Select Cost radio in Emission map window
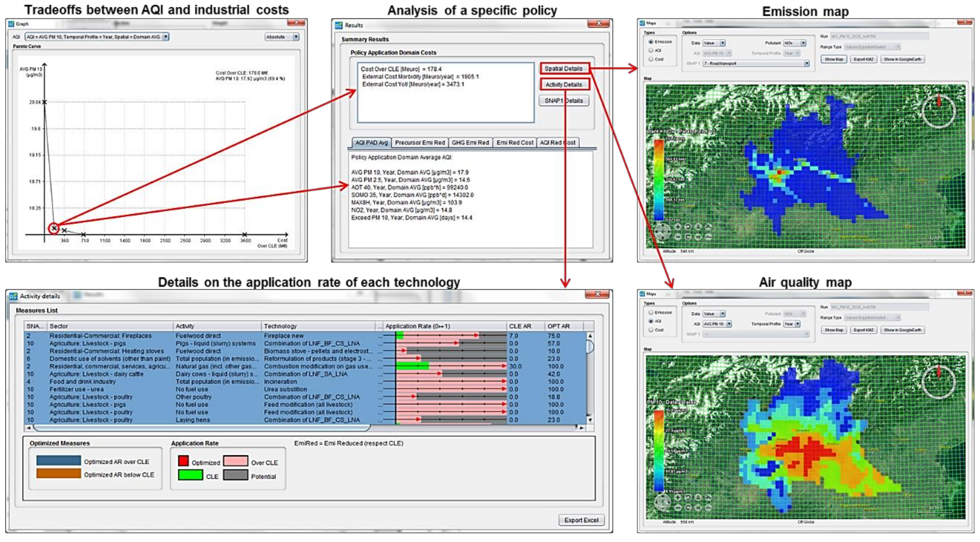The width and height of the screenshot is (980, 542). tap(651, 59)
